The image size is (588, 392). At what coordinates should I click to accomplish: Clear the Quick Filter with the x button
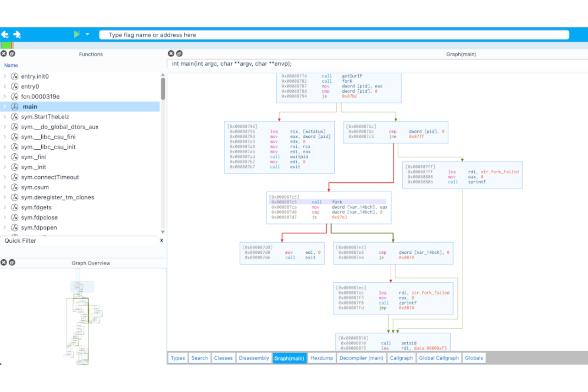click(x=161, y=240)
